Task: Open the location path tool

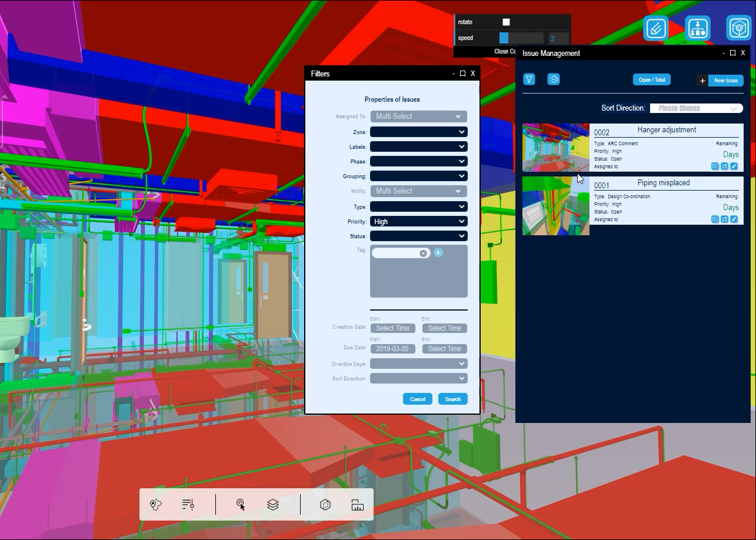Action: coord(155,505)
